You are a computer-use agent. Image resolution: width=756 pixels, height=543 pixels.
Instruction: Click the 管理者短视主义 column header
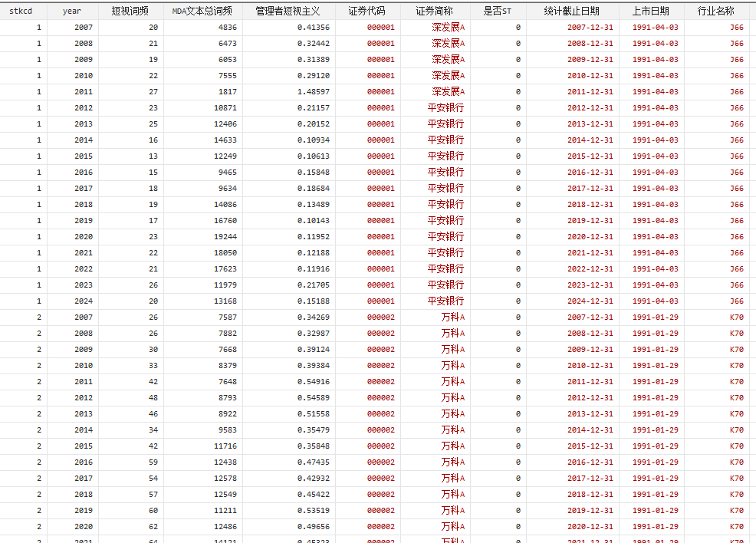pyautogui.click(x=288, y=11)
